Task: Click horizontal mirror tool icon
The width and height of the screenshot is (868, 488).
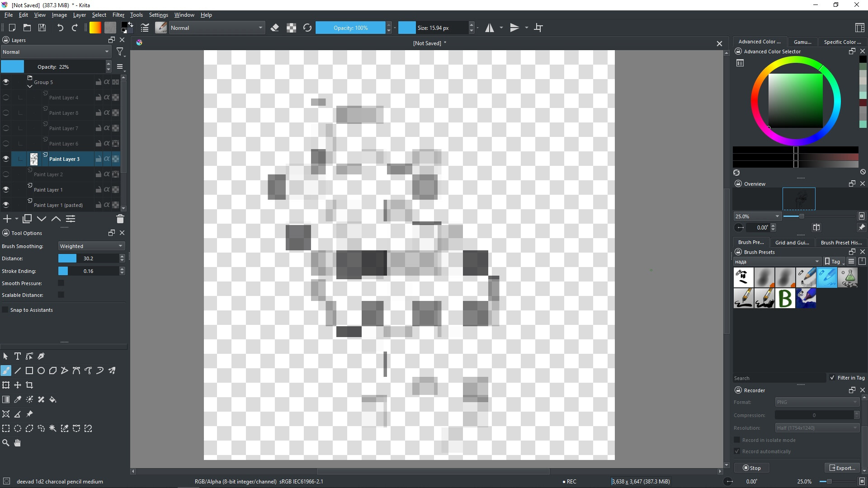Action: pos(490,28)
